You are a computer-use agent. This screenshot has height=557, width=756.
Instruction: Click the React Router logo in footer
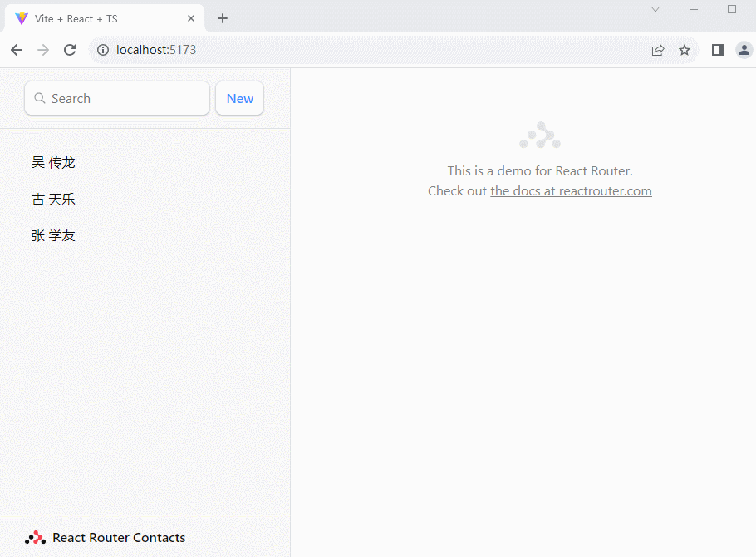[x=35, y=538]
